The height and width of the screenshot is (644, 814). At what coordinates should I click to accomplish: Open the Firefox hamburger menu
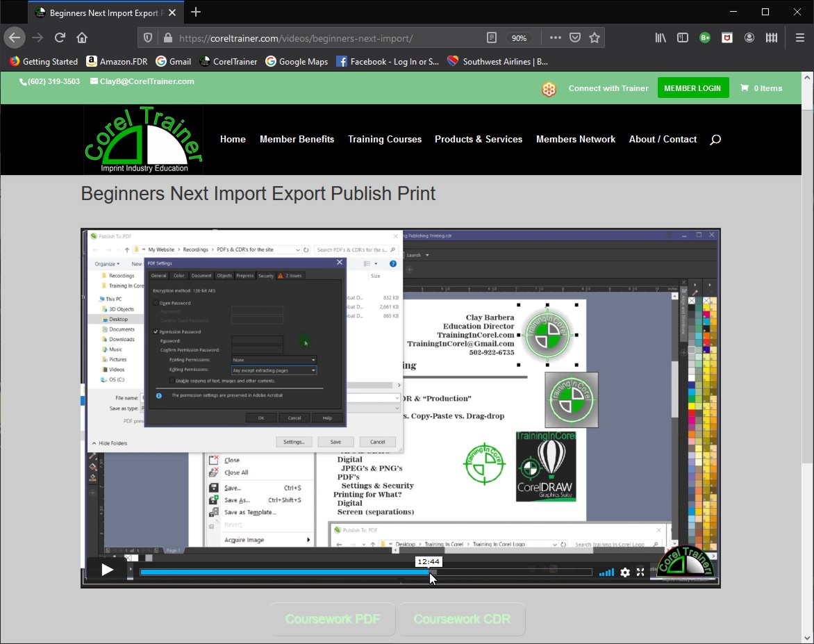pos(800,38)
